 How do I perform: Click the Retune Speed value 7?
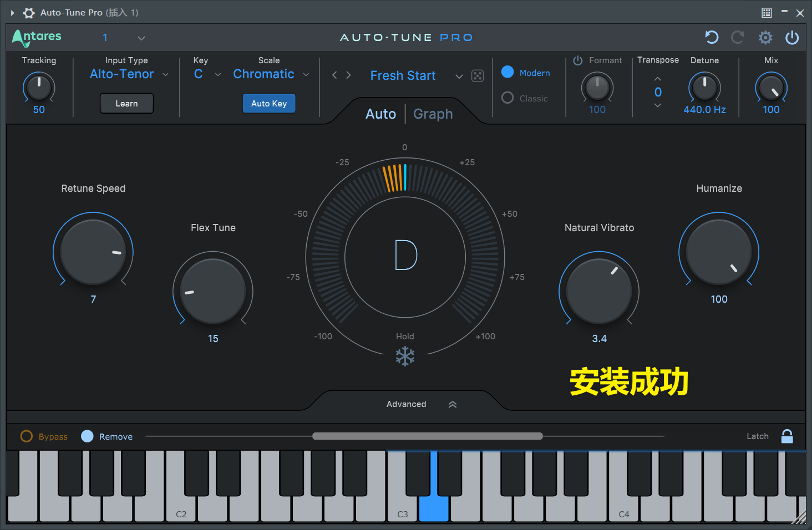(93, 299)
